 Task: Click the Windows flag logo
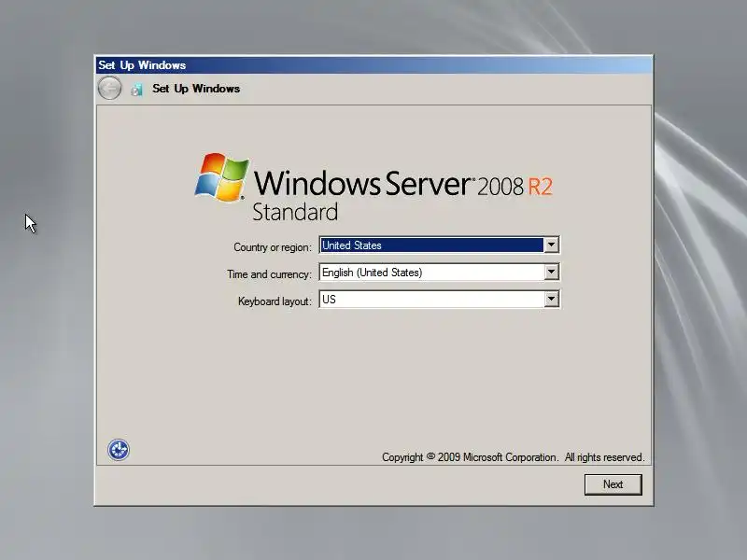(x=221, y=176)
